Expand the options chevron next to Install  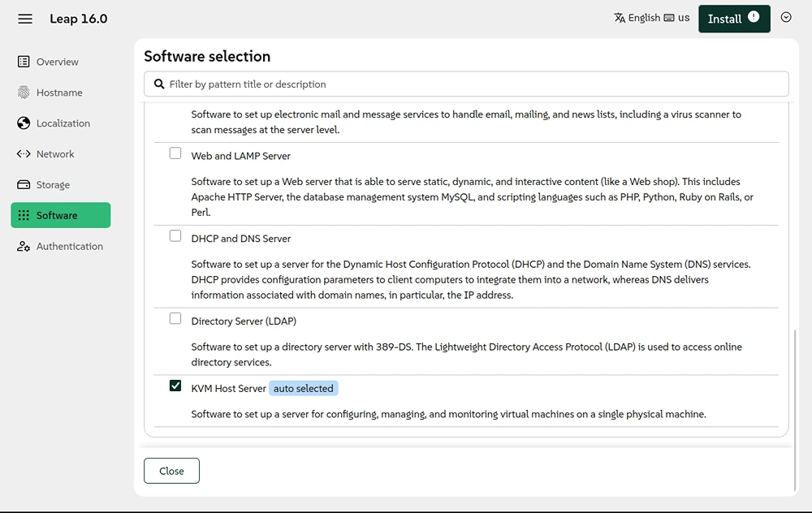pos(785,18)
